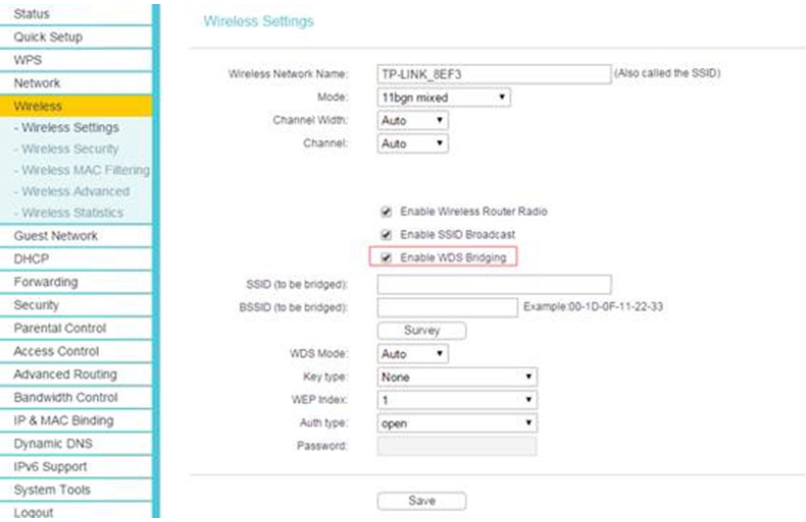The height and width of the screenshot is (522, 806).
Task: Expand the Key type dropdown
Action: pyautogui.click(x=457, y=377)
